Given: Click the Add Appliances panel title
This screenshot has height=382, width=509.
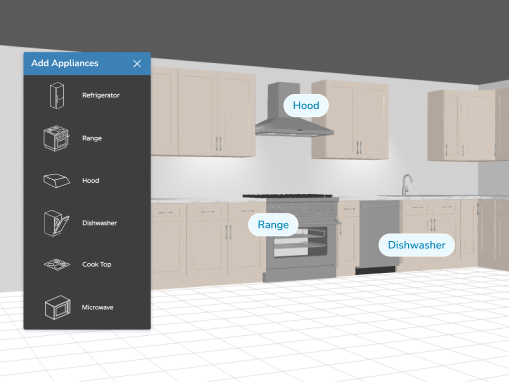Looking at the screenshot, I should click(x=65, y=63).
